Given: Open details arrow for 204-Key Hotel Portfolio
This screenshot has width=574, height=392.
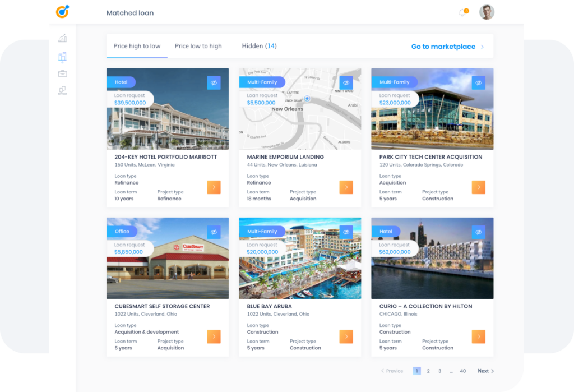Looking at the screenshot, I should [214, 187].
